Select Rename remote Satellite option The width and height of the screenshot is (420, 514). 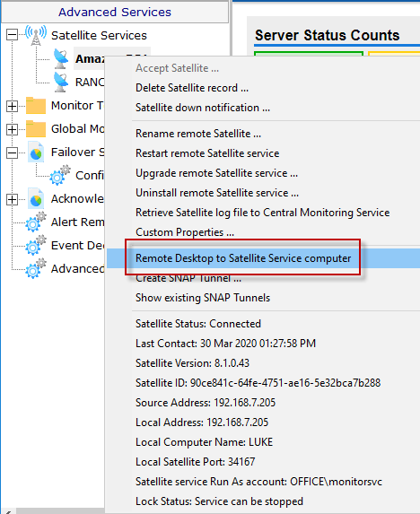click(198, 134)
